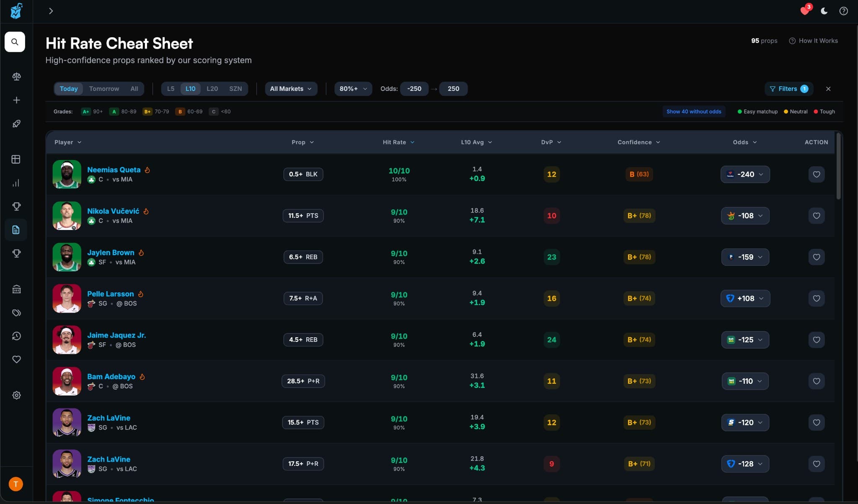Open the settings gear in sidebar
This screenshot has width=858, height=504.
point(16,395)
